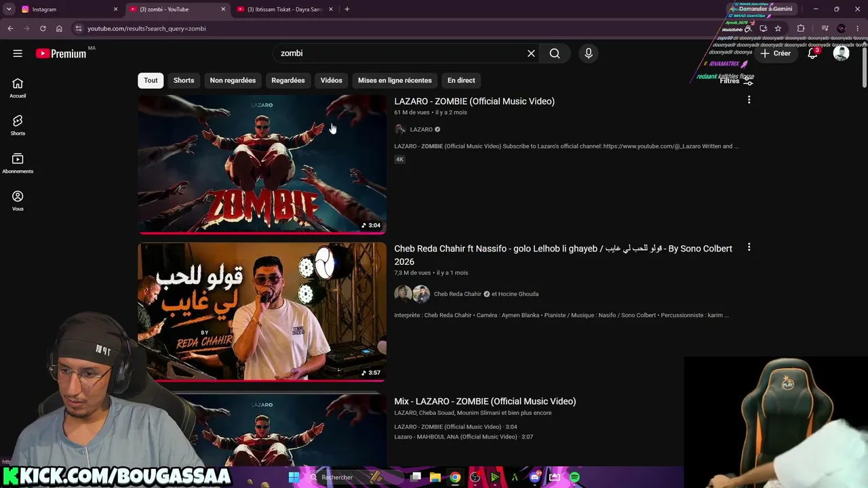The height and width of the screenshot is (488, 868).
Task: Filter results by Non regardées
Action: pos(233,80)
